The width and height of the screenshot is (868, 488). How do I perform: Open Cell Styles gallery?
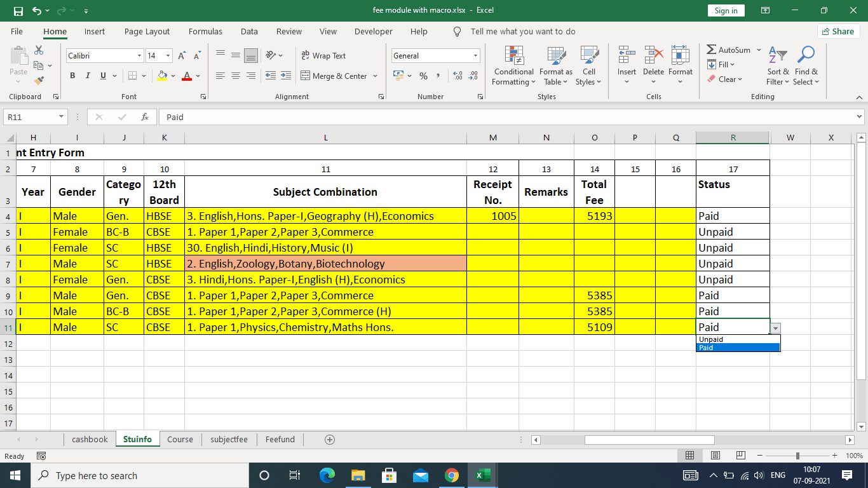(589, 65)
